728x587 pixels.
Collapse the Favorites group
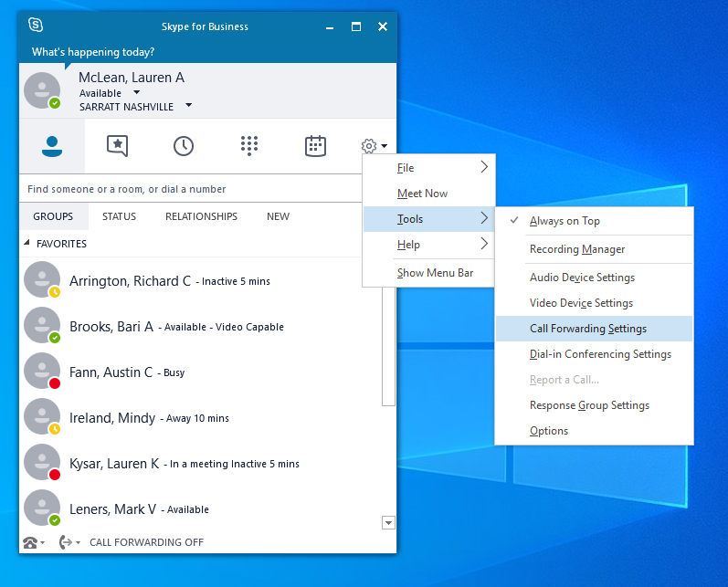coord(26,244)
